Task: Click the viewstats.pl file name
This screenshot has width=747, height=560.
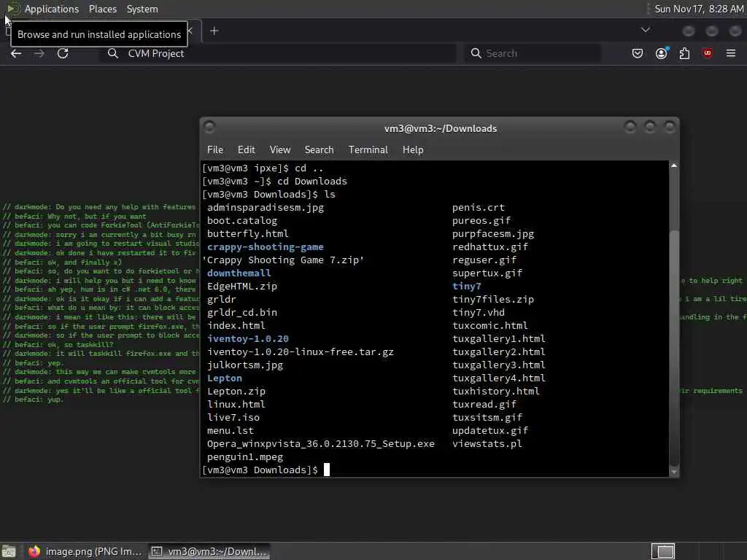Action: coord(487,444)
